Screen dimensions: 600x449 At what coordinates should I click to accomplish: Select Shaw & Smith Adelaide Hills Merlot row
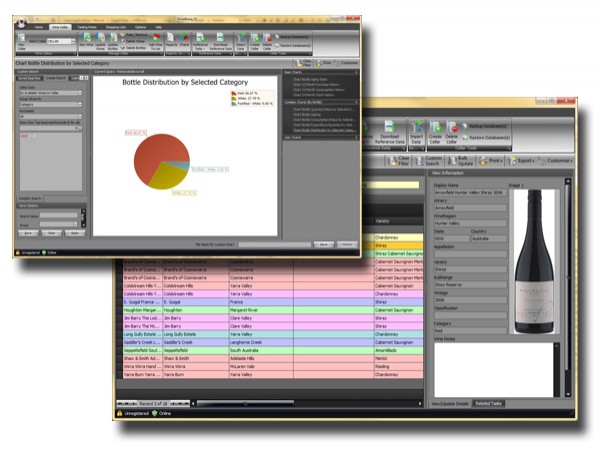[x=273, y=358]
